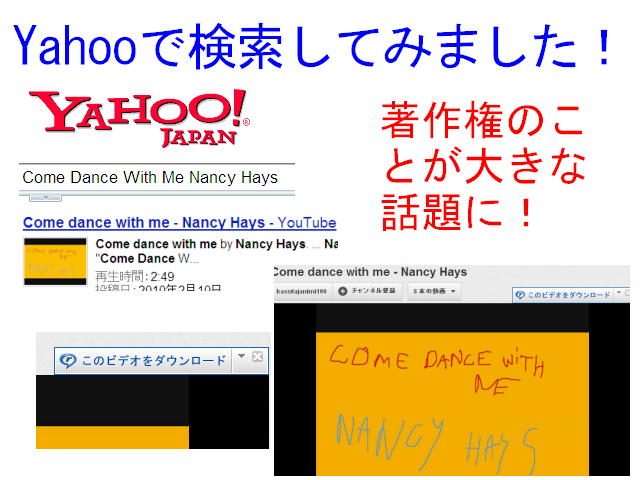Click the download icon in enlarged download bar
Viewport: 640px width, 480px height.
click(x=68, y=361)
